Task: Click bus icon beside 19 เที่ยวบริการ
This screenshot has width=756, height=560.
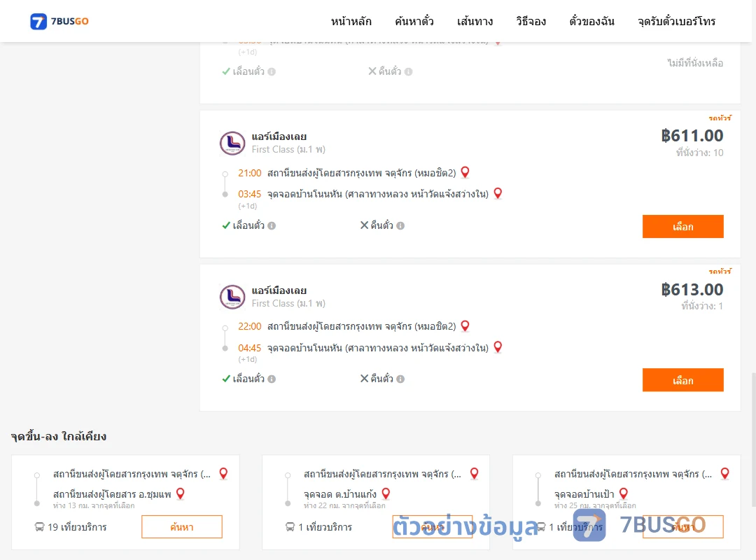Action: (x=39, y=527)
